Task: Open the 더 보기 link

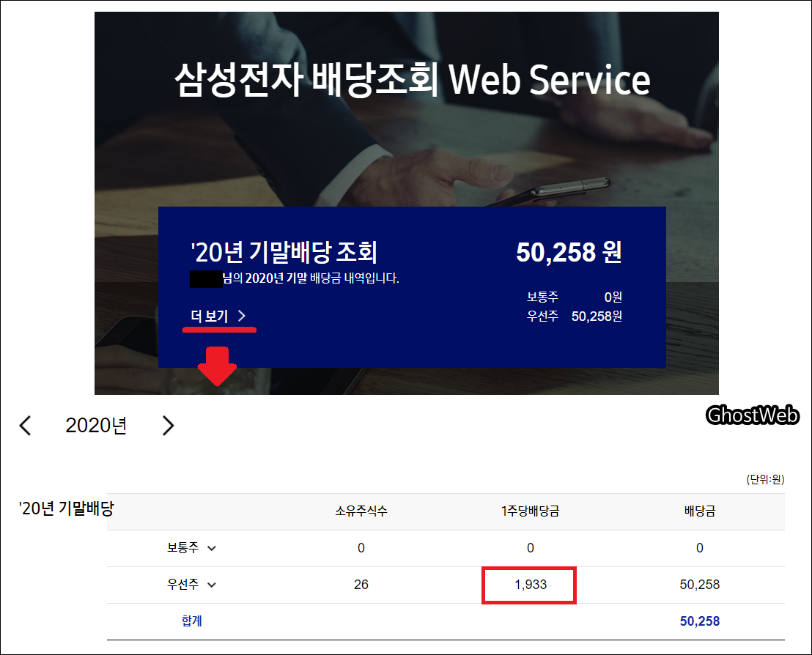Action: click(218, 316)
